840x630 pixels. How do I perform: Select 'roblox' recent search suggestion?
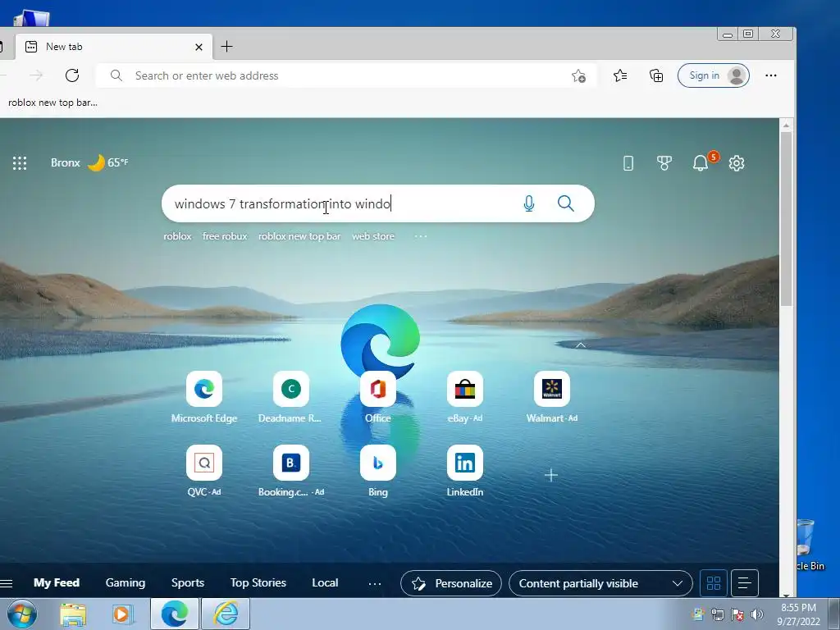(x=177, y=236)
